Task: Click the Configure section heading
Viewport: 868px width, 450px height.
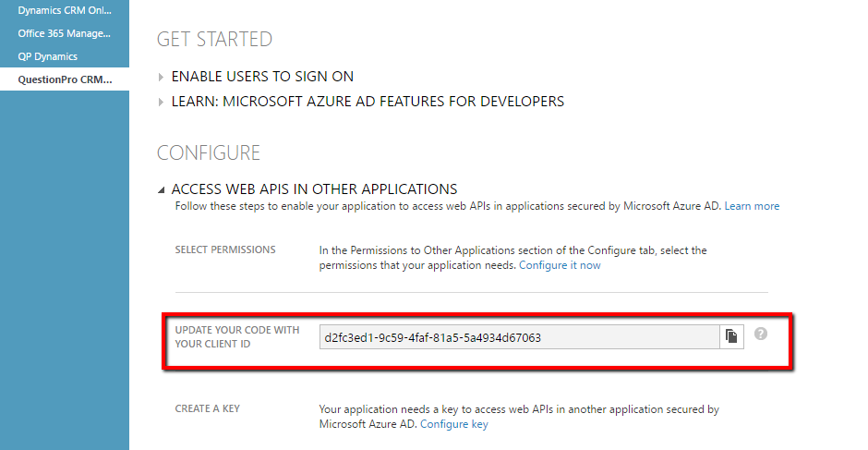Action: (209, 152)
